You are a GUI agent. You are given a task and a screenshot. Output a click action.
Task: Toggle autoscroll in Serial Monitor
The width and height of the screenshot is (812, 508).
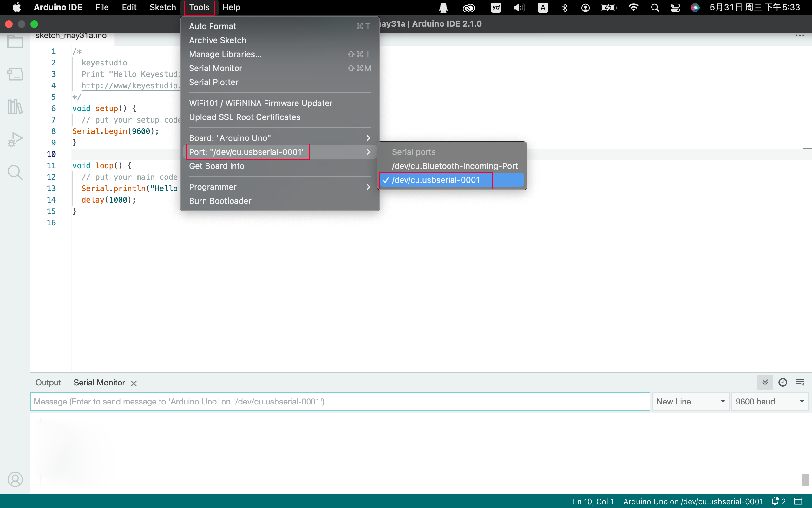point(765,382)
